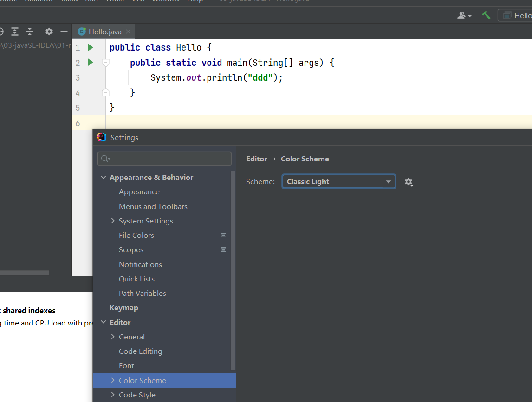The width and height of the screenshot is (532, 402).
Task: Open Menus and Toolbars settings
Action: (153, 206)
